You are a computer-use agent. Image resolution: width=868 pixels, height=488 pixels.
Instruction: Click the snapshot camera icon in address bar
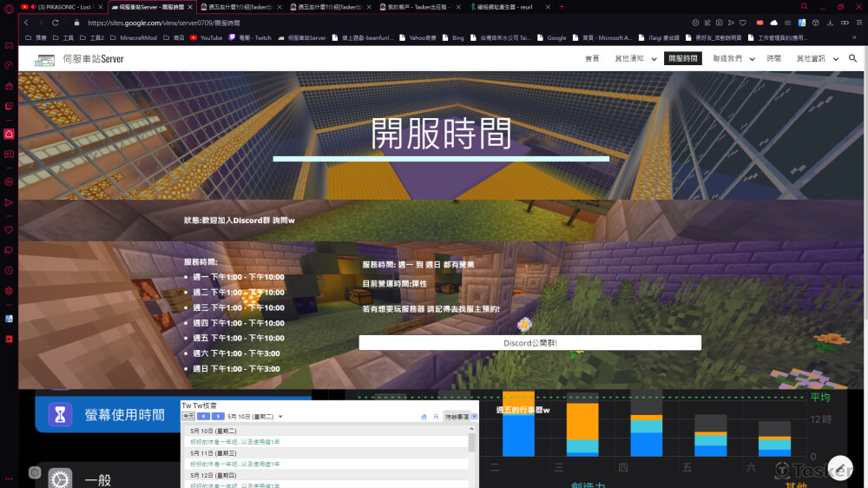click(719, 23)
